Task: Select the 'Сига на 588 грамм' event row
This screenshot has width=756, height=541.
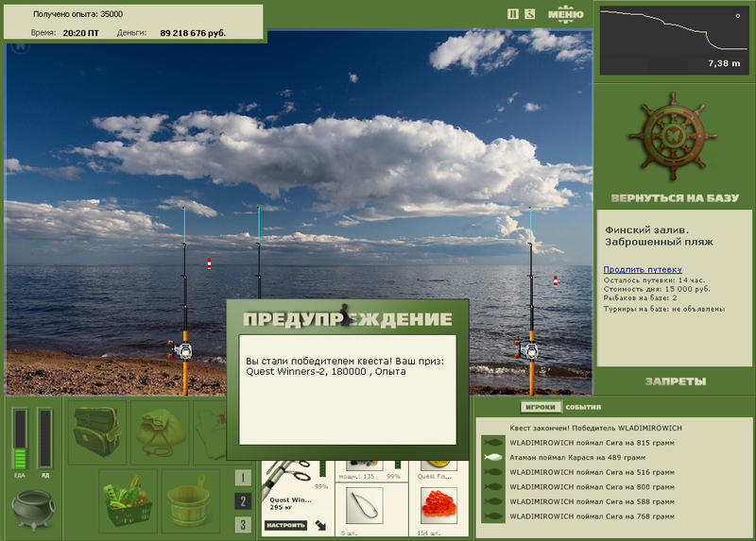Action: [x=592, y=501]
